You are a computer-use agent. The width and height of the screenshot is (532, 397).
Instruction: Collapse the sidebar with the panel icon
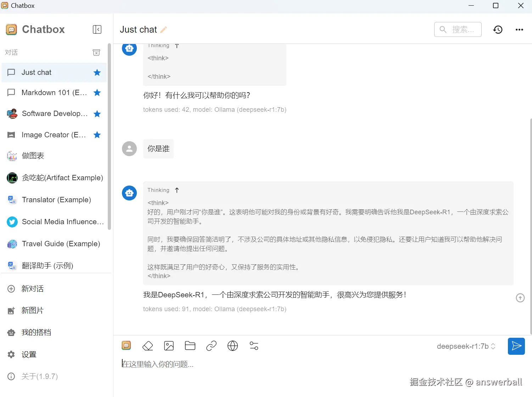[97, 29]
